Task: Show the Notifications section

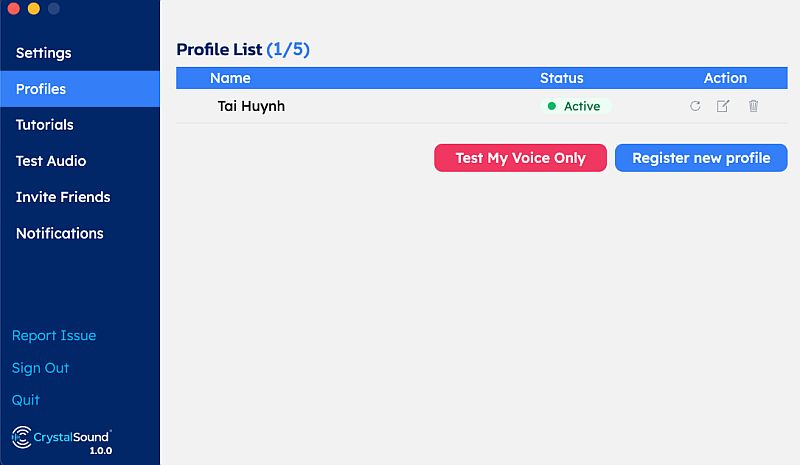Action: pyautogui.click(x=60, y=233)
